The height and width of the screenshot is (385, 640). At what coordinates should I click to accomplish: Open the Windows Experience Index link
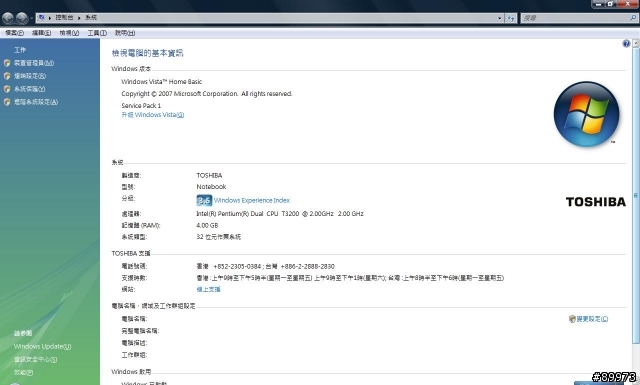coord(252,200)
